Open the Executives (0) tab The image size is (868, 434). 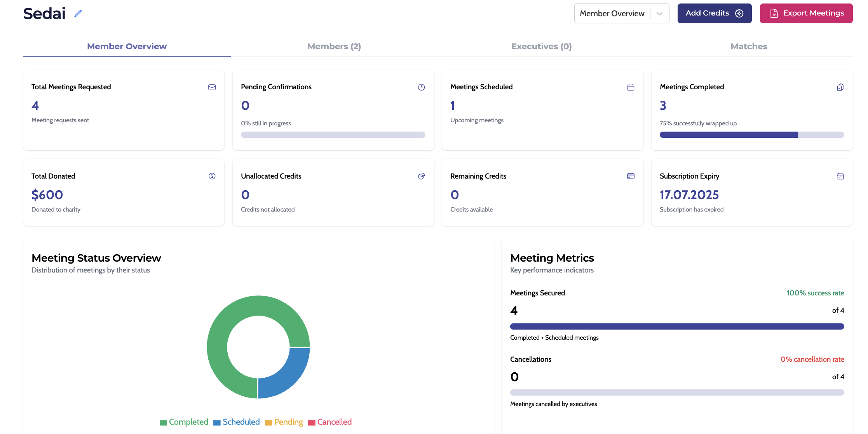[x=541, y=47]
